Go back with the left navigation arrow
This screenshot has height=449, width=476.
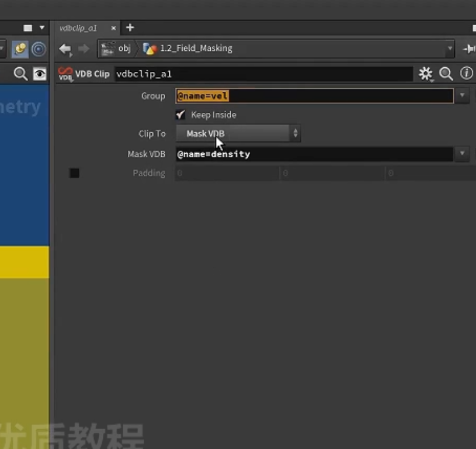tap(65, 49)
